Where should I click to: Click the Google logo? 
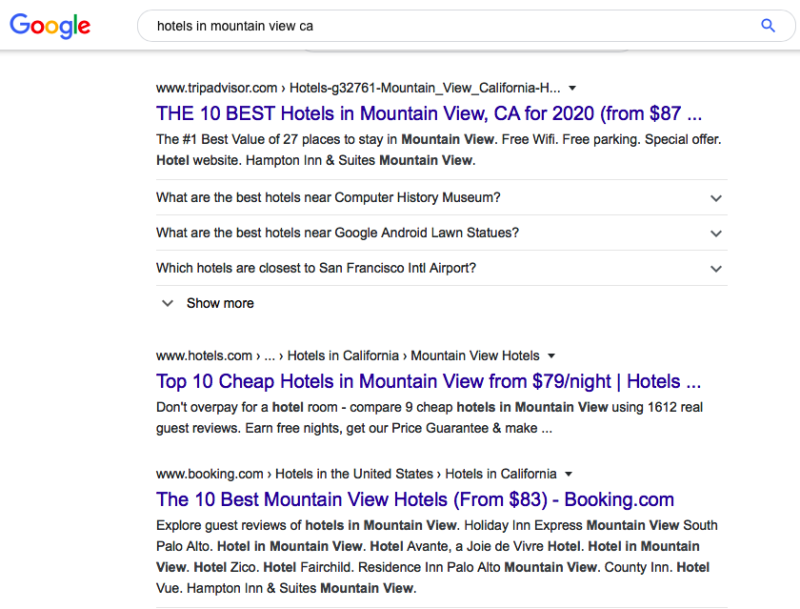[50, 26]
